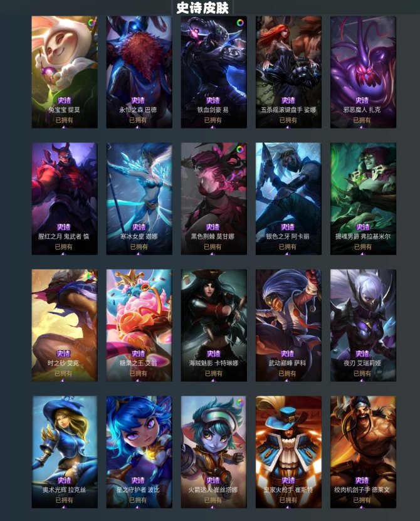
Task: Open the 猩红之月 鬼武者 慎 skin card
Action: 65,199
